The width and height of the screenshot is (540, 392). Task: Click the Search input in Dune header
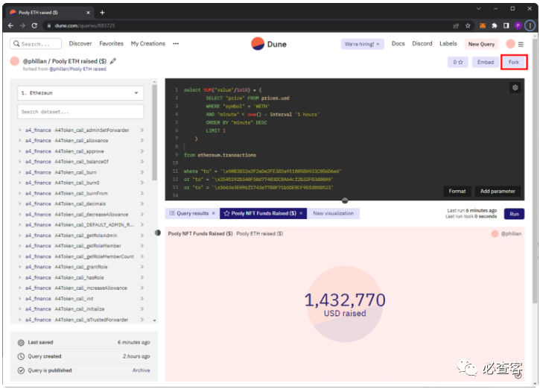[x=36, y=44]
